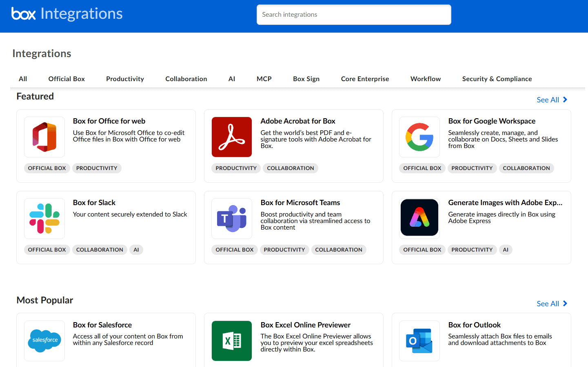Click the Box for Salesforce title link

(x=102, y=325)
